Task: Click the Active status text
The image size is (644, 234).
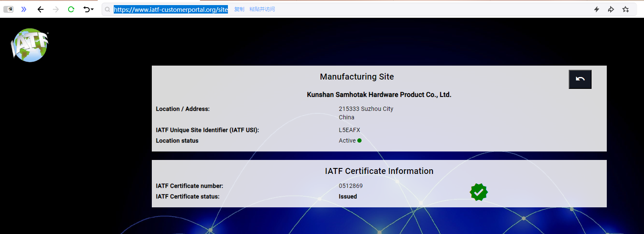Action: (x=347, y=140)
